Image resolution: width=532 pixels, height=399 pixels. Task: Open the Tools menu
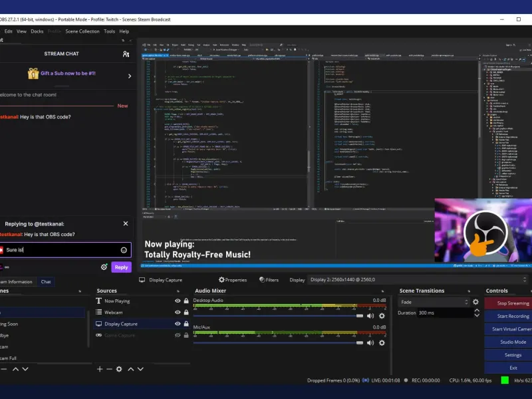pos(109,31)
